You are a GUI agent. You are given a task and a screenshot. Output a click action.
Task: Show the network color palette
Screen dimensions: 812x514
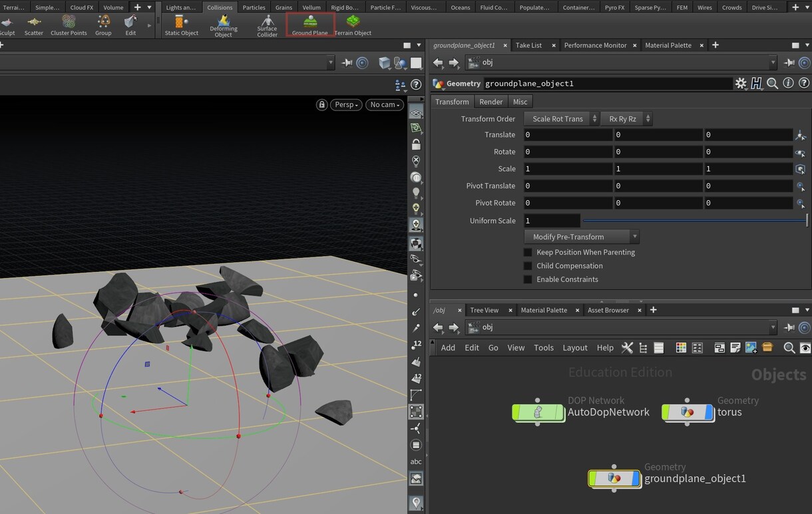coord(681,348)
